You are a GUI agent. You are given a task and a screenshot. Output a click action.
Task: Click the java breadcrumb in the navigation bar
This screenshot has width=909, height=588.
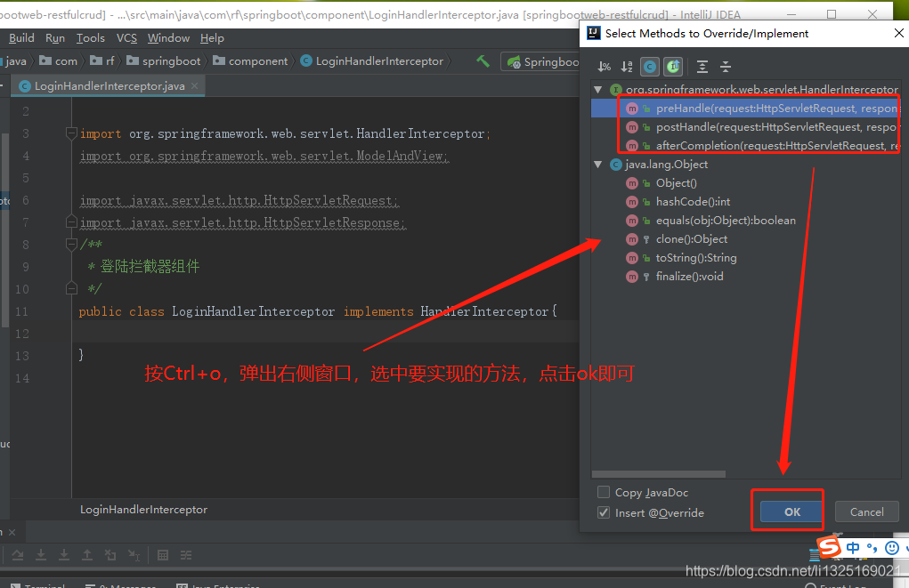pos(15,60)
